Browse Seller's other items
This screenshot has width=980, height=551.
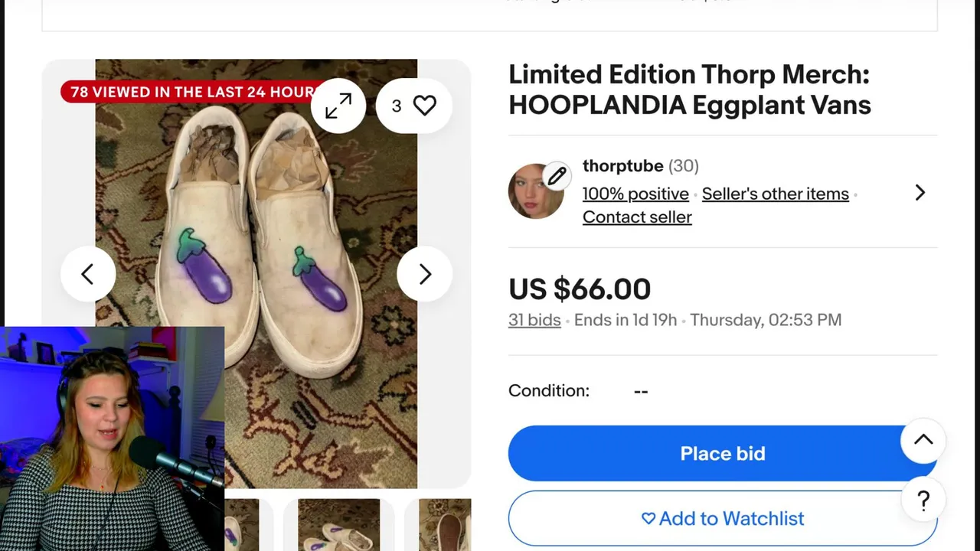[775, 194]
